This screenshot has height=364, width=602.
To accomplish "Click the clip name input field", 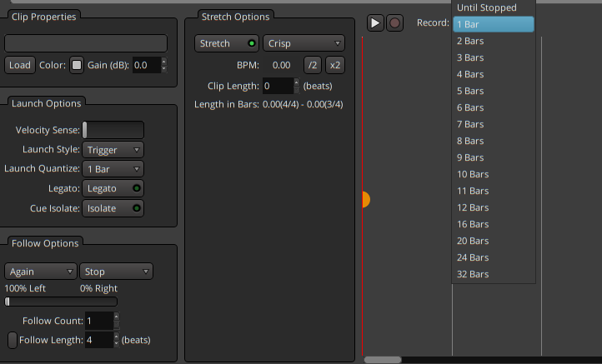I will pyautogui.click(x=86, y=43).
